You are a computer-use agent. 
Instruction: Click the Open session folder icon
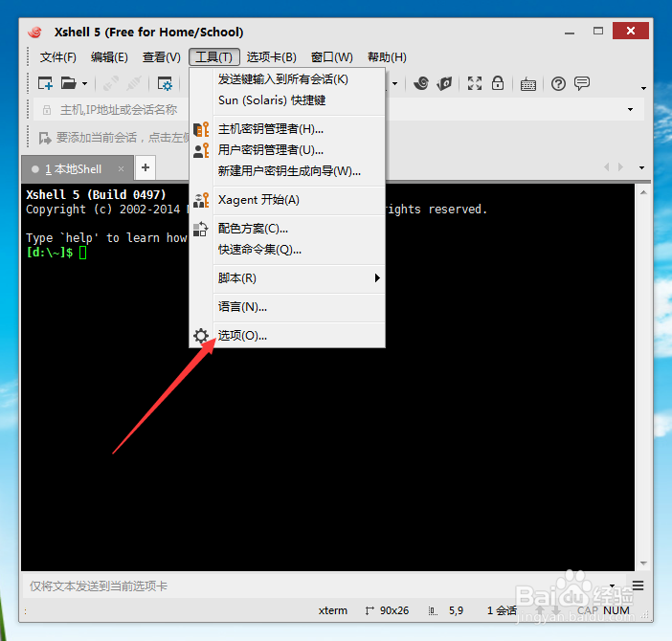[x=69, y=83]
